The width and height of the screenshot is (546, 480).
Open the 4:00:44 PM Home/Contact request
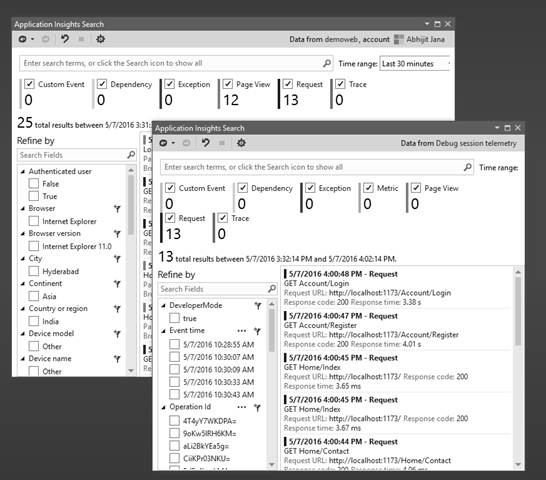(x=397, y=453)
